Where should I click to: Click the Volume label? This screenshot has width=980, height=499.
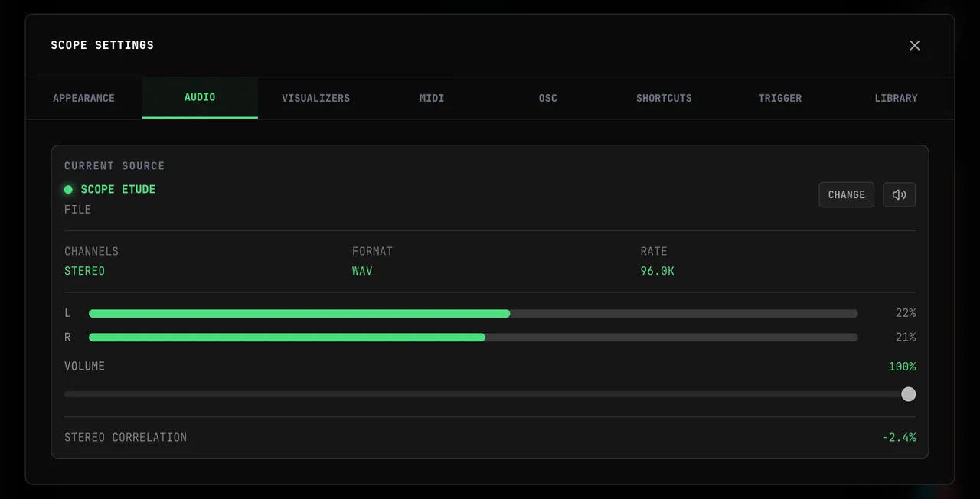[84, 367]
